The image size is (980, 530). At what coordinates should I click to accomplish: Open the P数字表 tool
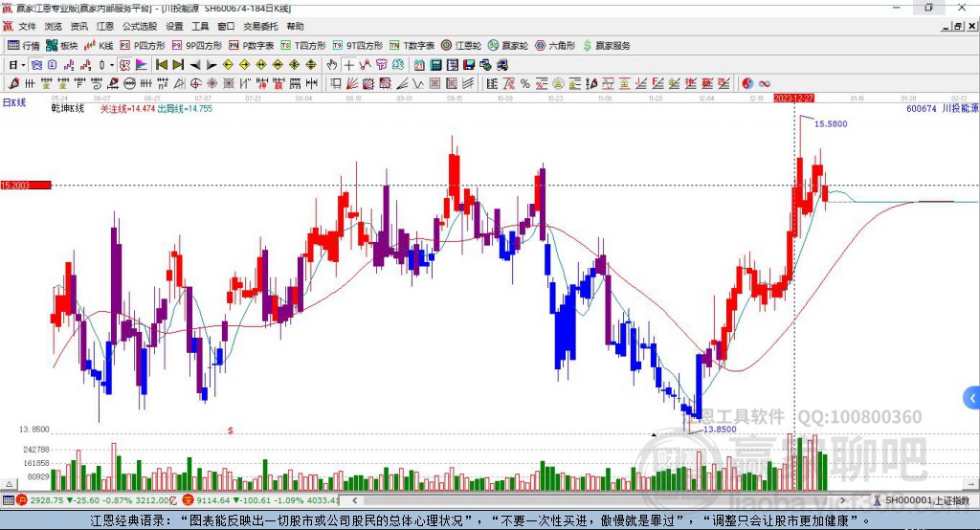252,46
